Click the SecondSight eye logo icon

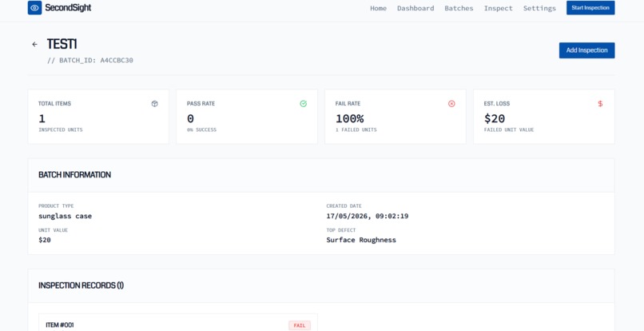[x=34, y=7]
